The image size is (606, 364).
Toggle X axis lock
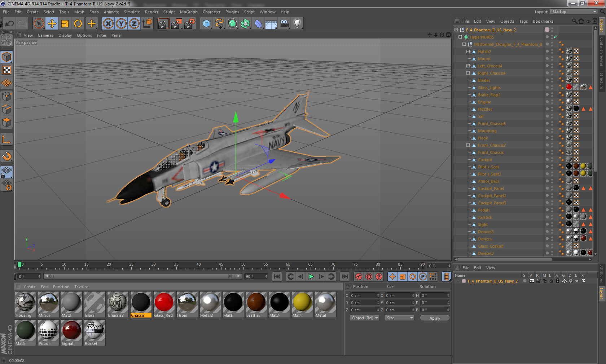coord(108,24)
